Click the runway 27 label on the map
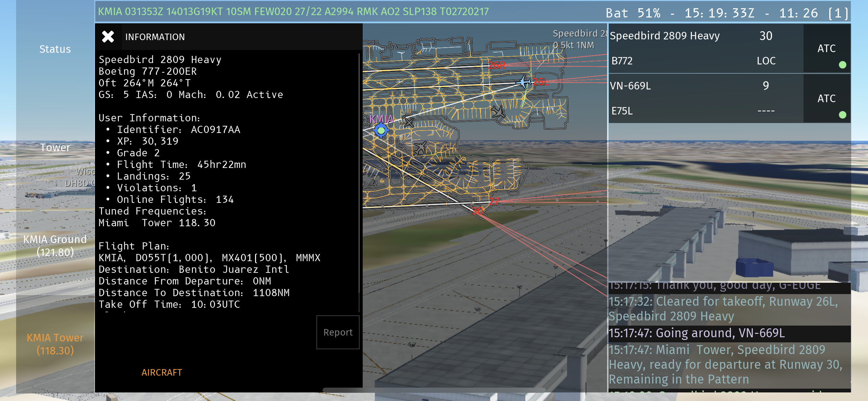 click(494, 201)
